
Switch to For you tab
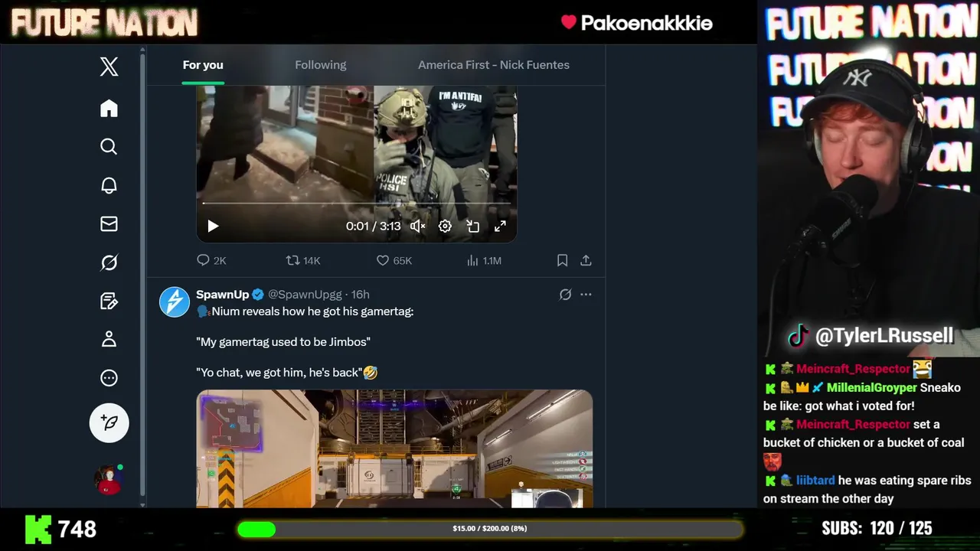tap(203, 65)
